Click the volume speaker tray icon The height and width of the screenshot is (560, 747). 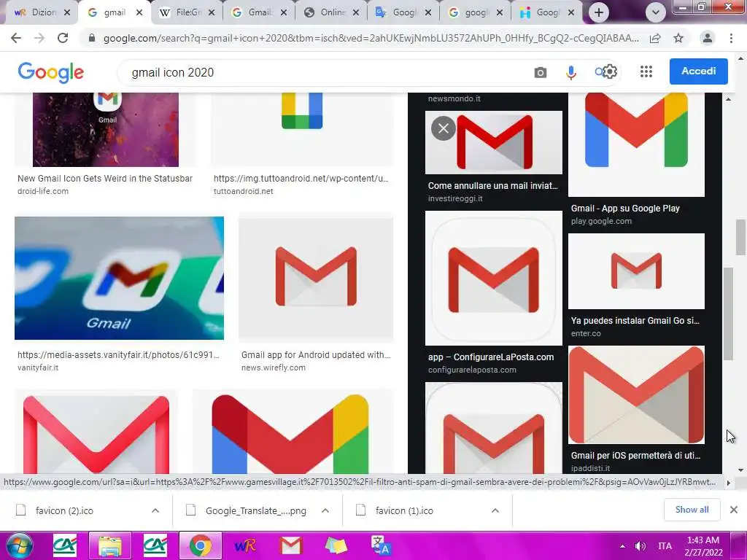640,546
